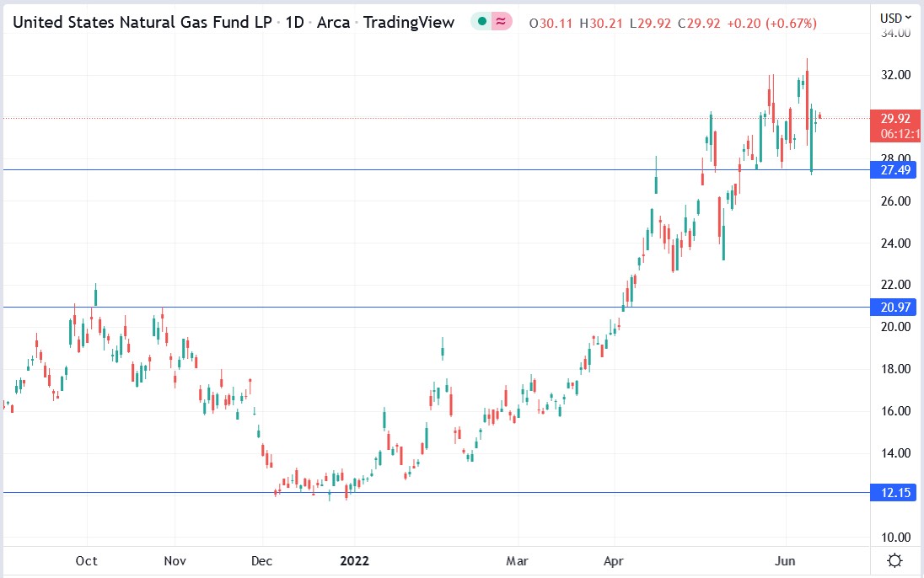Click the 2022 label on time axis
Image resolution: width=924 pixels, height=578 pixels.
354,561
